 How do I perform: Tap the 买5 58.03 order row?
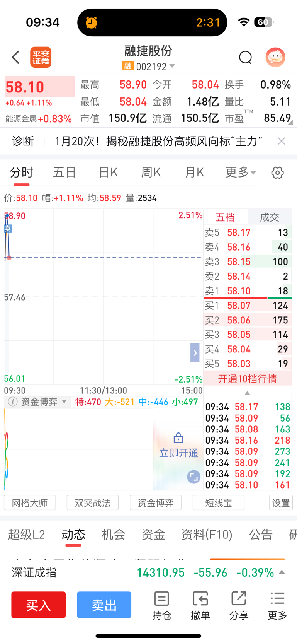pos(248,364)
